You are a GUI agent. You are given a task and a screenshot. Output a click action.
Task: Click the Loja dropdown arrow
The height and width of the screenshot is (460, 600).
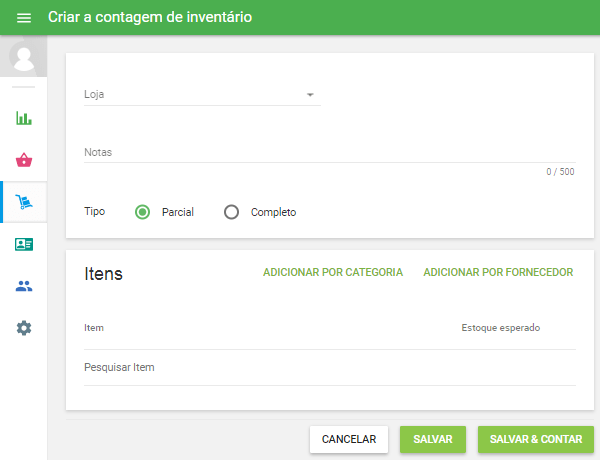310,95
